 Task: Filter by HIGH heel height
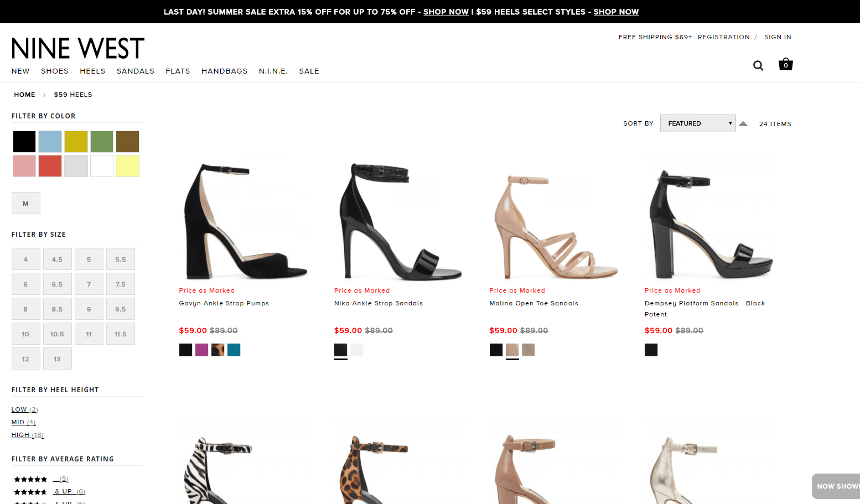pyautogui.click(x=28, y=435)
